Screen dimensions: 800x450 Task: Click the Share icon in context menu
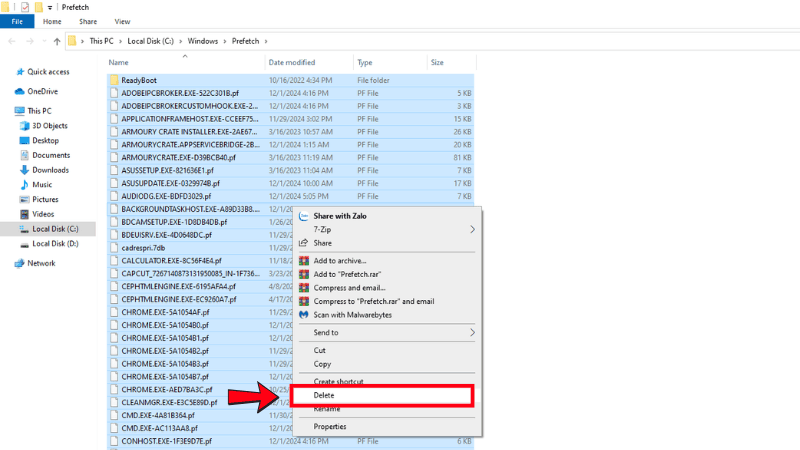point(304,243)
